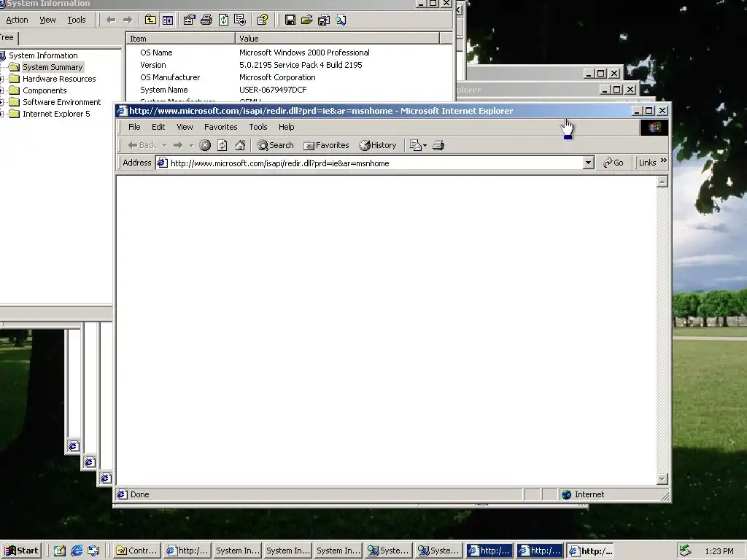This screenshot has height=560, width=747.
Task: Go up one level in System Information
Action: pyautogui.click(x=150, y=20)
